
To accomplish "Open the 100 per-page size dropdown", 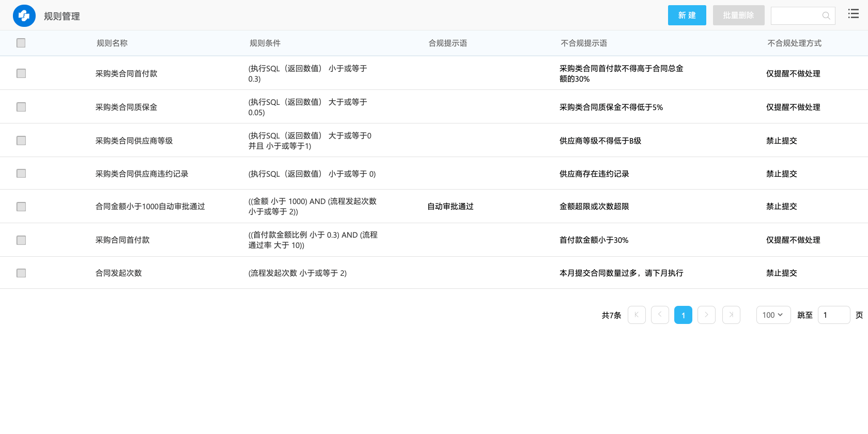I will 773,315.
